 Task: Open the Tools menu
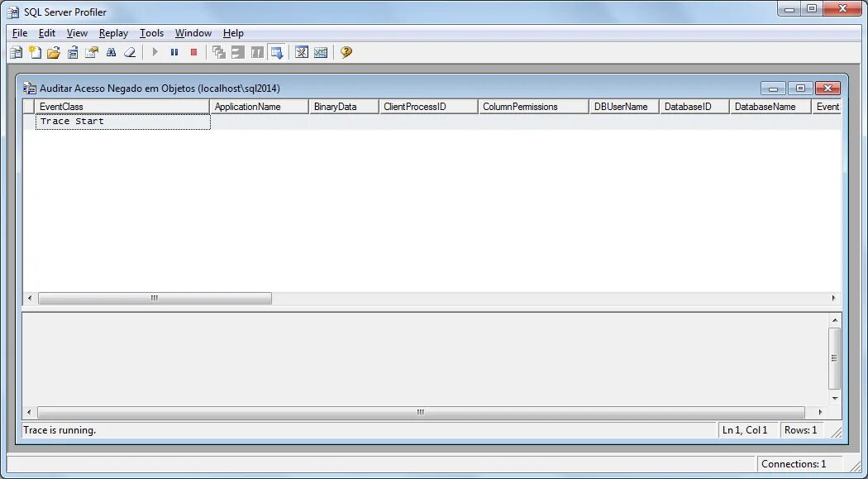pos(151,33)
